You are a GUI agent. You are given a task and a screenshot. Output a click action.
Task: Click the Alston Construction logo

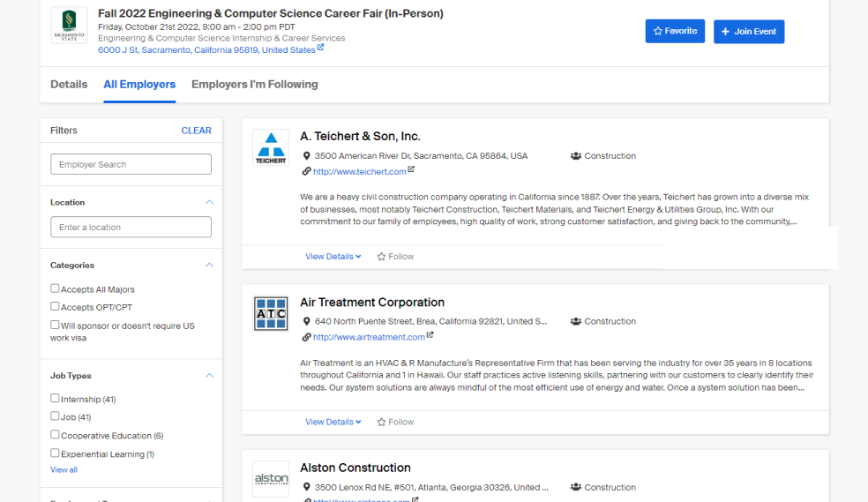click(271, 478)
